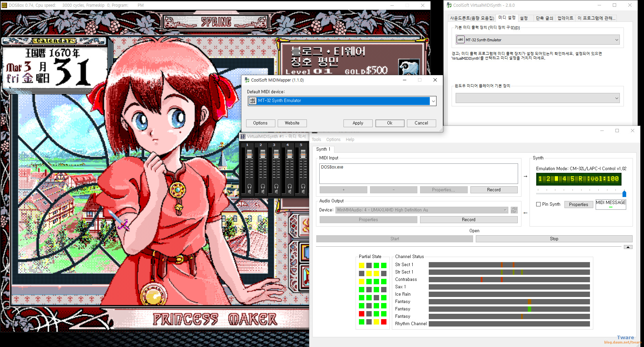Click mixer channel 5 fader knob
The width and height of the screenshot is (644, 347).
click(303, 154)
